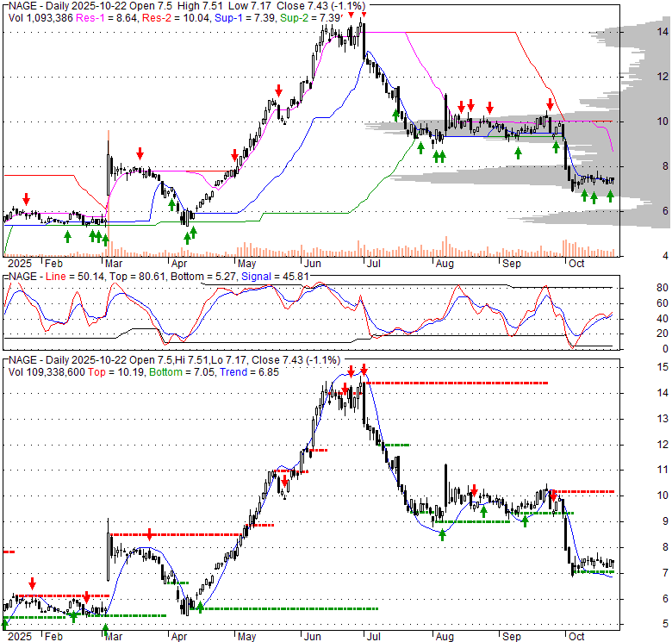Screen dimensions: 672x642
Task: Click the red arrow above early March in top chart
Action: tap(139, 153)
